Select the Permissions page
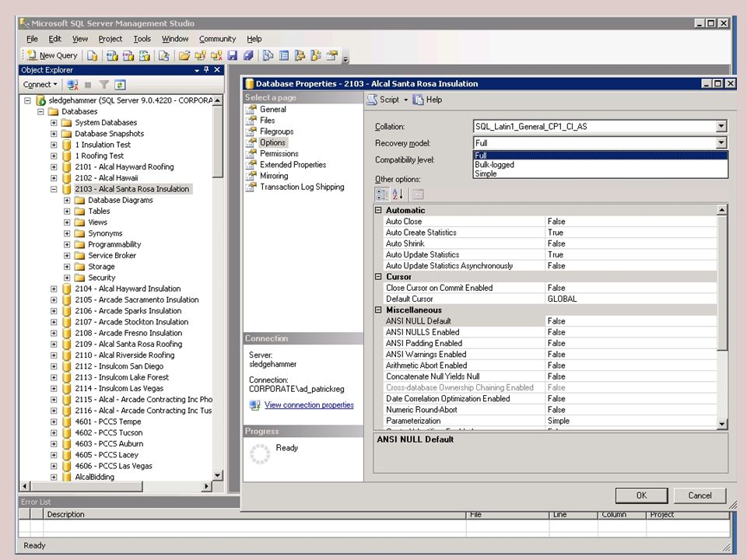Screen dimensions: 747x560 (279, 153)
